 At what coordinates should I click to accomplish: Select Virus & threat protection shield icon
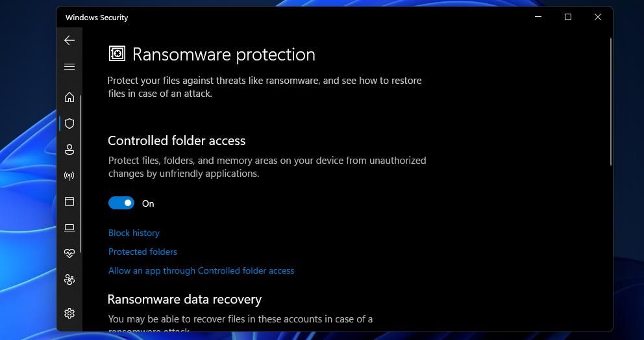pos(69,124)
